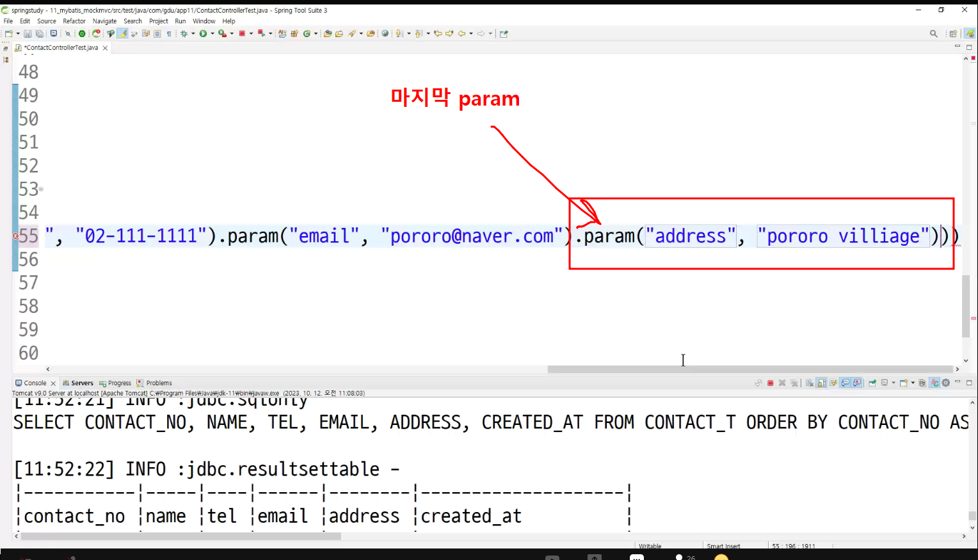Click the error marker on line 55

click(x=15, y=236)
